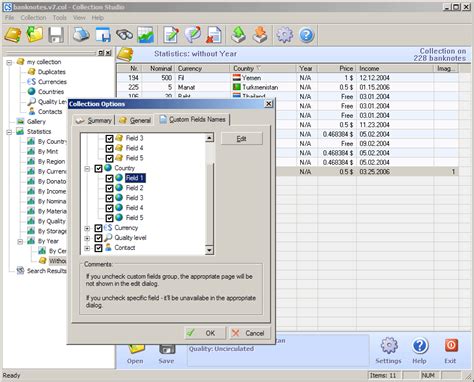Open the File menu
The height and width of the screenshot is (382, 474).
[x=9, y=18]
